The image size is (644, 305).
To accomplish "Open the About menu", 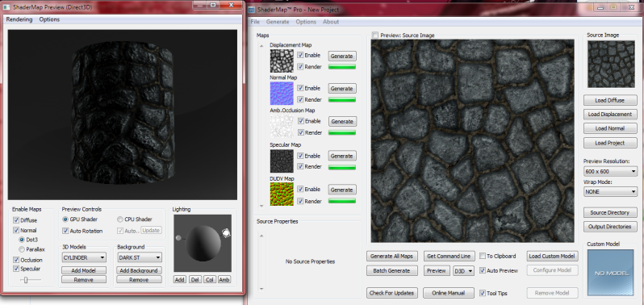I will point(331,22).
